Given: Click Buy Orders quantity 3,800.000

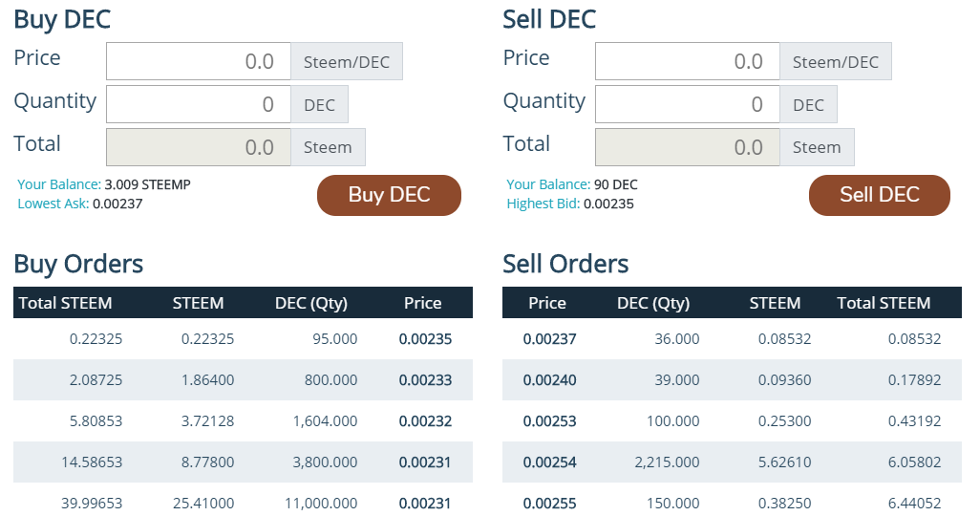Looking at the screenshot, I should point(325,462).
